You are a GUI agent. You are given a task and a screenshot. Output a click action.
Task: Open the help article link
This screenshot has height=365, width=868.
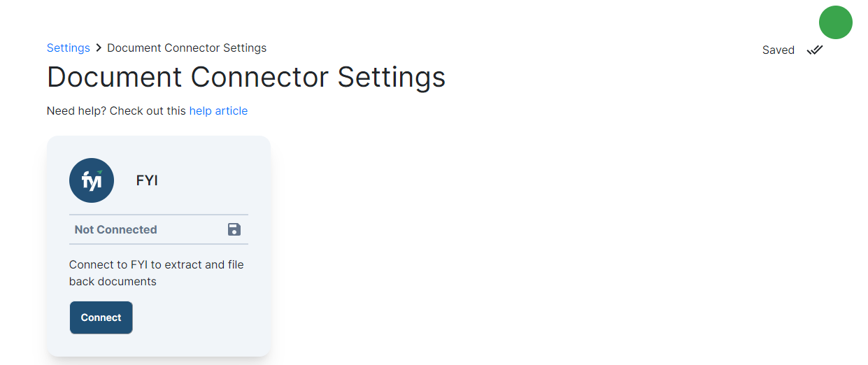pos(218,110)
